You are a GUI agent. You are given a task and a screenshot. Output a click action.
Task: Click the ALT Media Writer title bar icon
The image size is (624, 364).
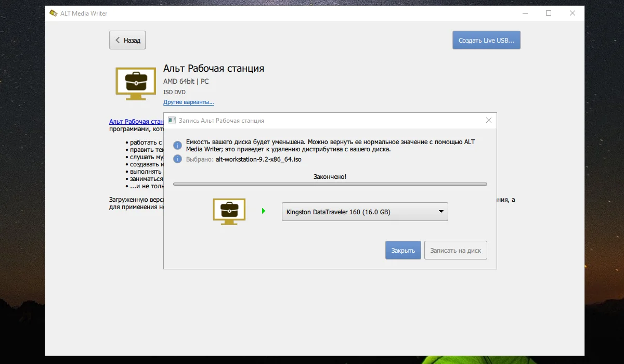(x=53, y=13)
